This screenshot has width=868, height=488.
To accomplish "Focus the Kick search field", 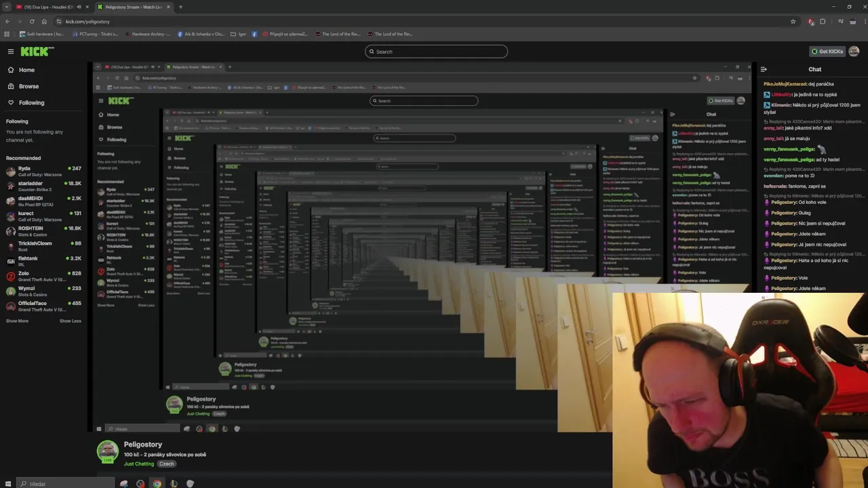I will 436,52.
